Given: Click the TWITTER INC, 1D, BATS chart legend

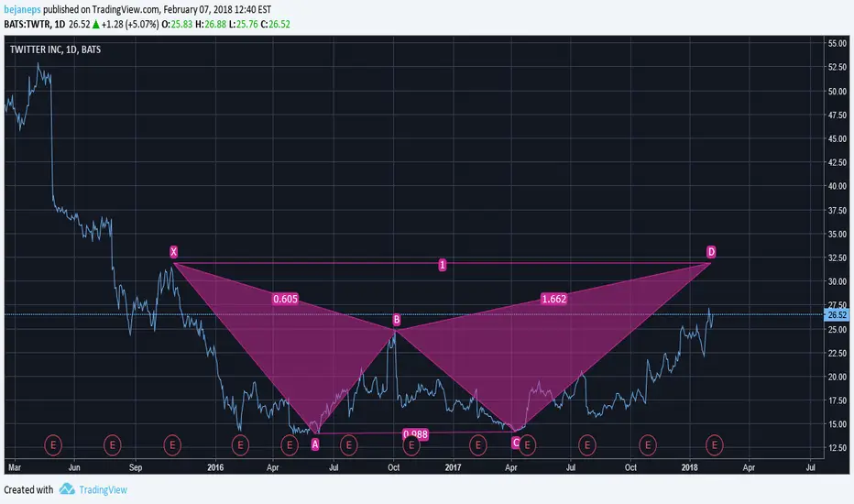Looking at the screenshot, I should click(55, 49).
